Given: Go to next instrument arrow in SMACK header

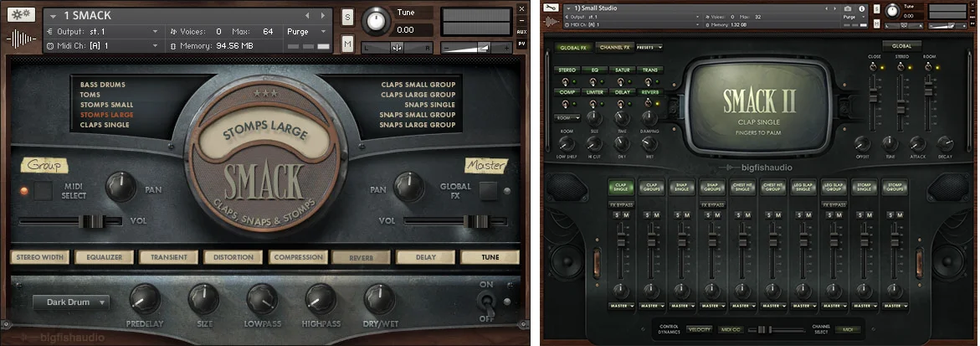Looking at the screenshot, I should pos(323,16).
